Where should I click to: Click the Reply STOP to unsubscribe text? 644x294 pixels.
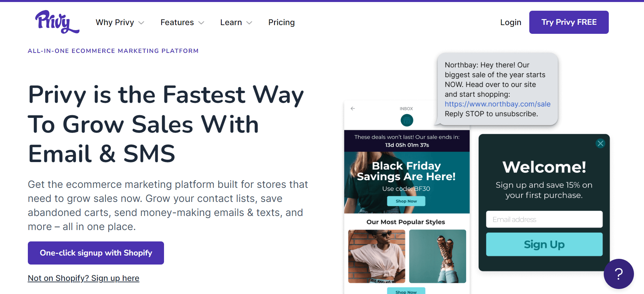point(491,114)
